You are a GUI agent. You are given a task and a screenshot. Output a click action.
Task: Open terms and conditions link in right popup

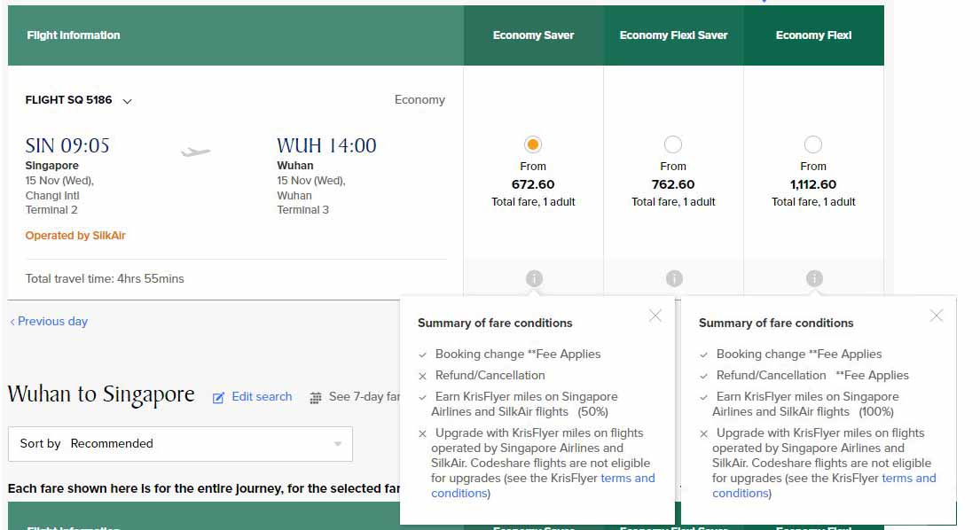pos(908,479)
